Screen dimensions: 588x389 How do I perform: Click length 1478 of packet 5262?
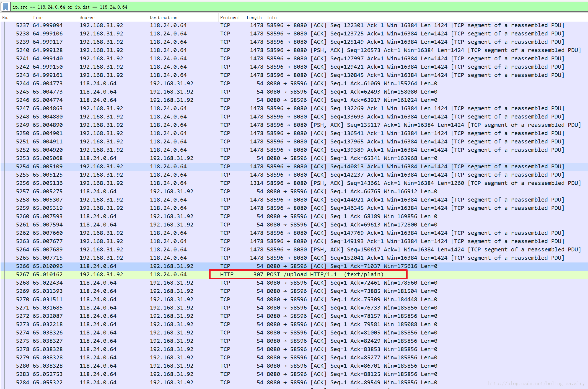(x=257, y=233)
